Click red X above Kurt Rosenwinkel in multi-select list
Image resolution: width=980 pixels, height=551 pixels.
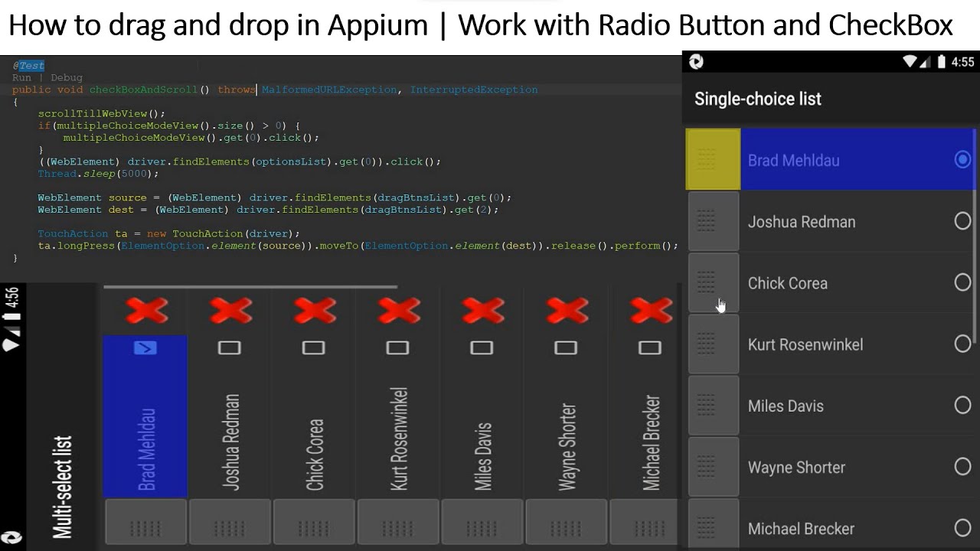(x=399, y=311)
